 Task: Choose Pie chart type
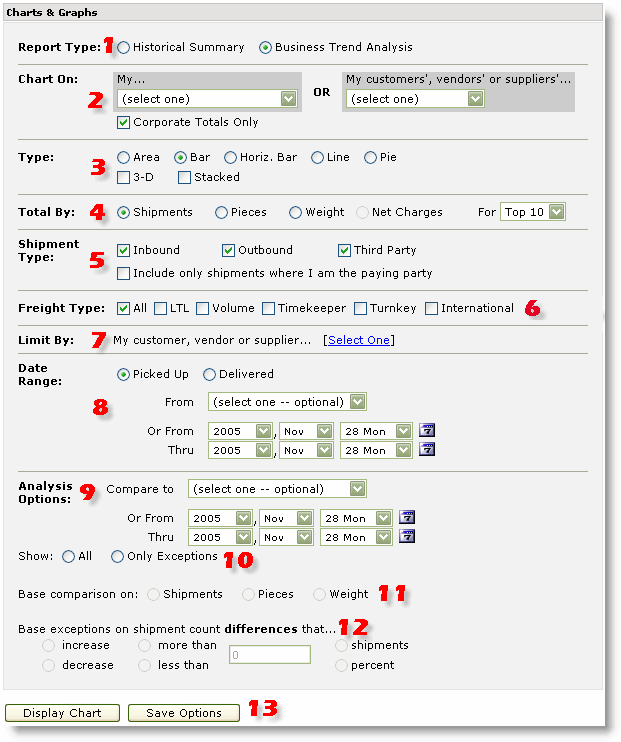point(370,157)
